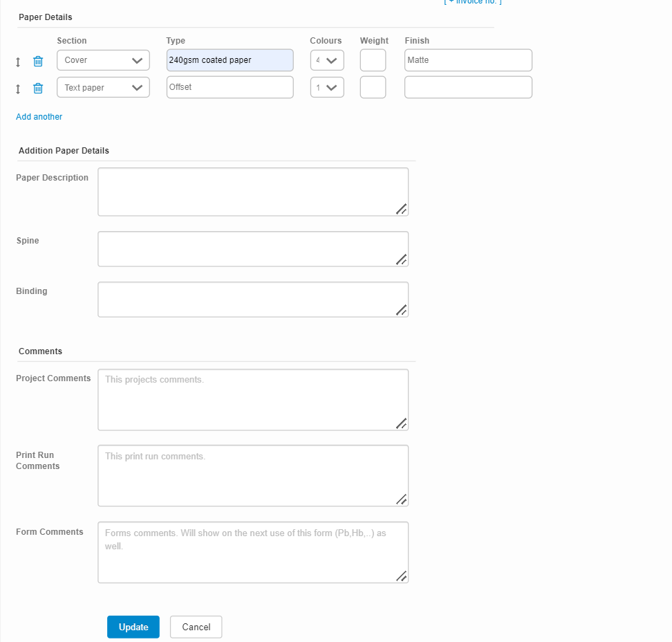This screenshot has width=672, height=642.
Task: Delete the Text paper row
Action: [x=38, y=89]
